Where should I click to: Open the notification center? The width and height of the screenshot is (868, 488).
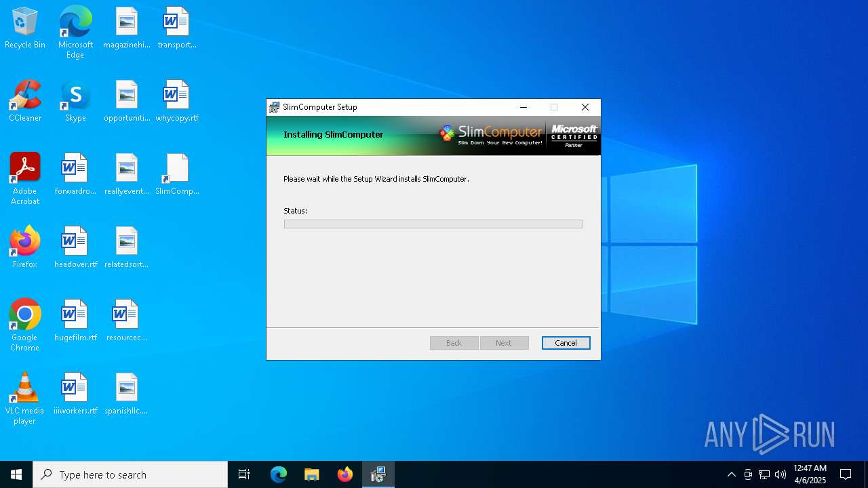846,474
